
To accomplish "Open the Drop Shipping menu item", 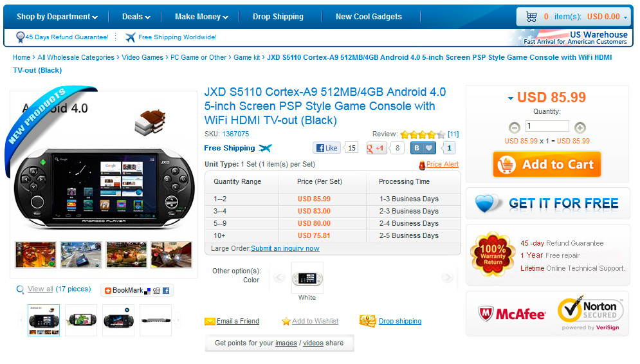I will coord(278,17).
